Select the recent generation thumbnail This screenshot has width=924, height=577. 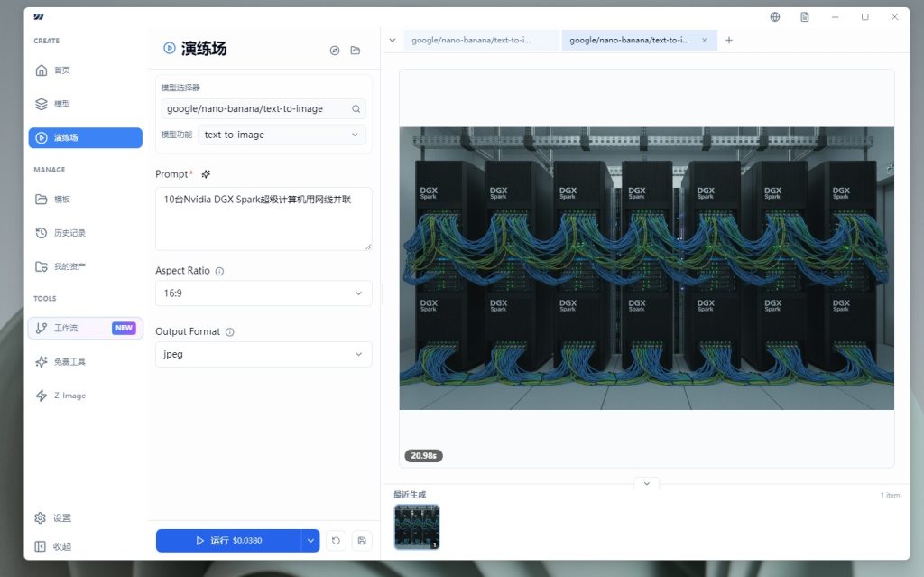417,526
